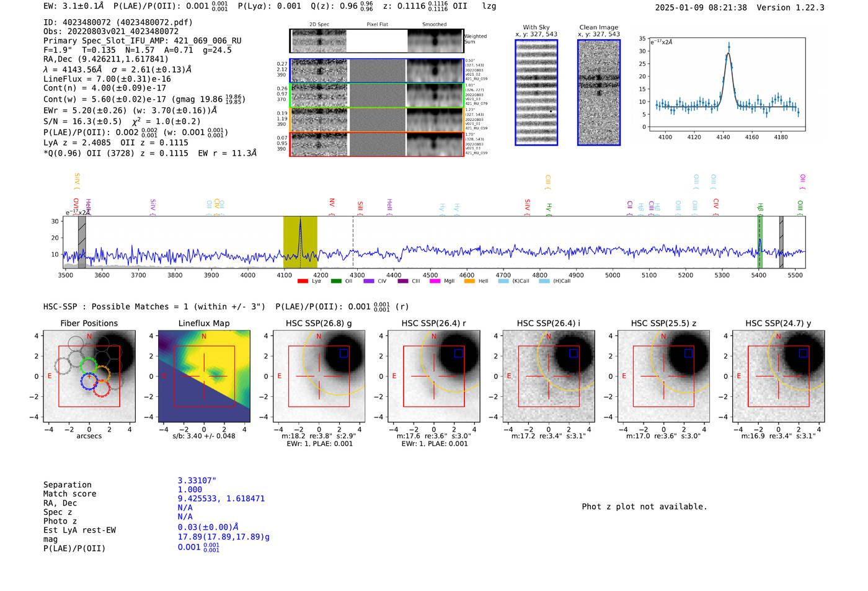Click the green Hβ marker band near 5400
The height and width of the screenshot is (591, 868).
click(x=759, y=242)
